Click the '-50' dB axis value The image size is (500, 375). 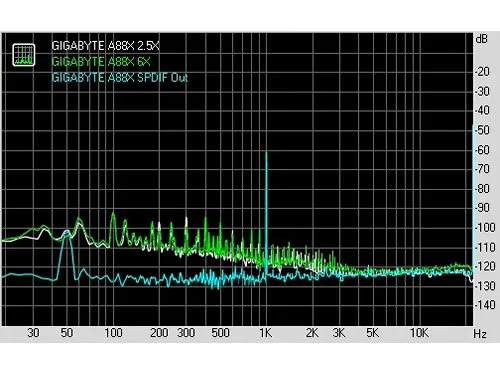(x=482, y=130)
